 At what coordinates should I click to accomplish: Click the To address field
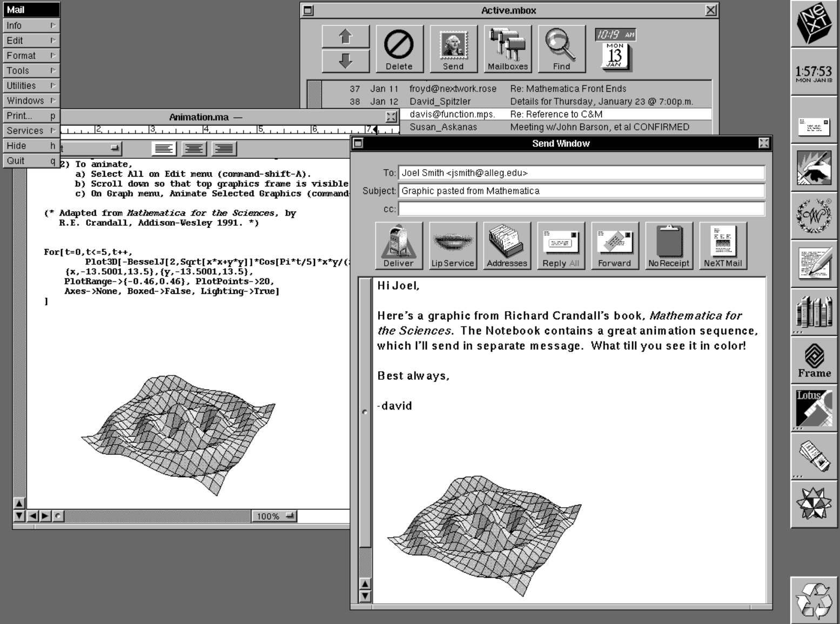pos(582,173)
